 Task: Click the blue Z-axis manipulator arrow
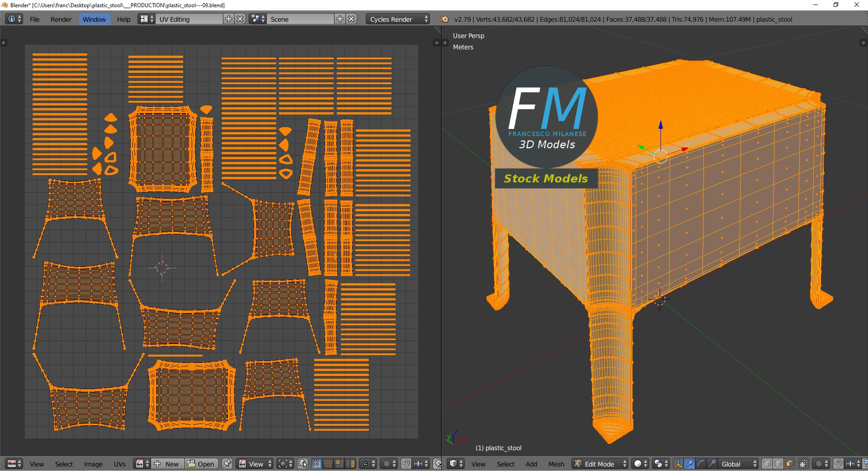[660, 126]
